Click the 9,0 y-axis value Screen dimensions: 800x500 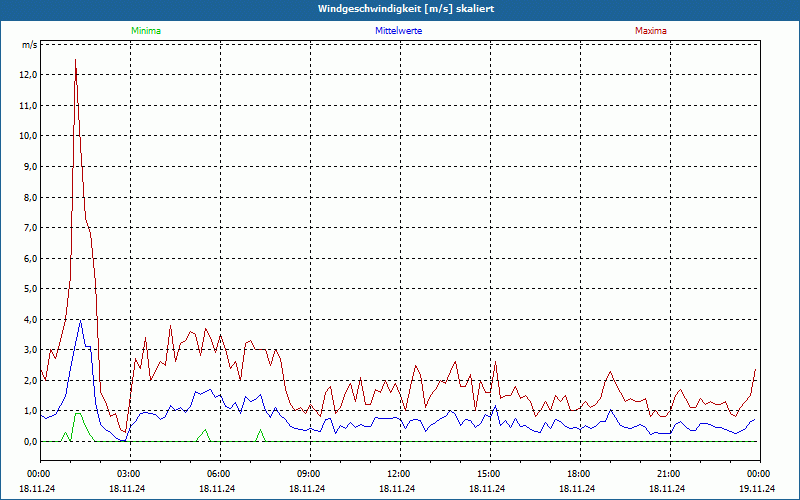(31, 167)
